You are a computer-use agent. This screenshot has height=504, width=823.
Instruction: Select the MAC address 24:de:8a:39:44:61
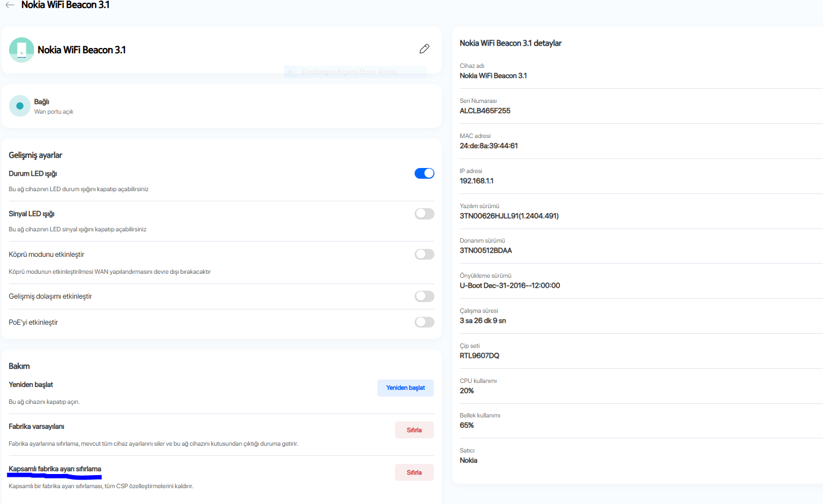pos(489,146)
